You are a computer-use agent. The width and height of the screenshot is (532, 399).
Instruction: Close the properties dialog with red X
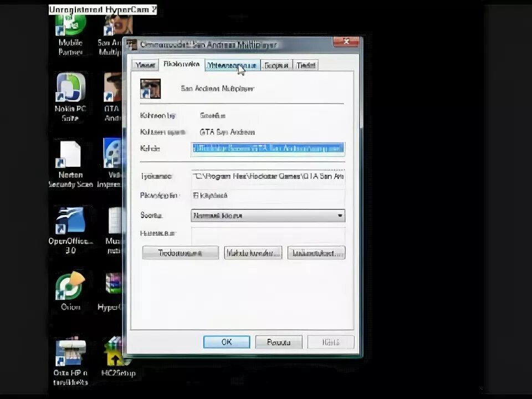point(346,42)
